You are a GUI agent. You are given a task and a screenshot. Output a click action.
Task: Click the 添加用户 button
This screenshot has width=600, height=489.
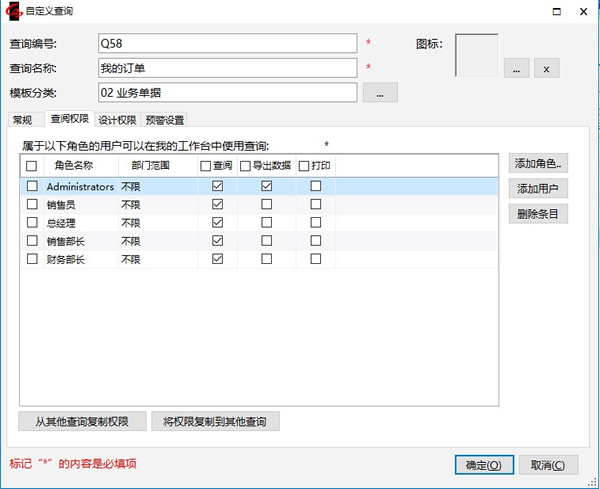(x=538, y=188)
